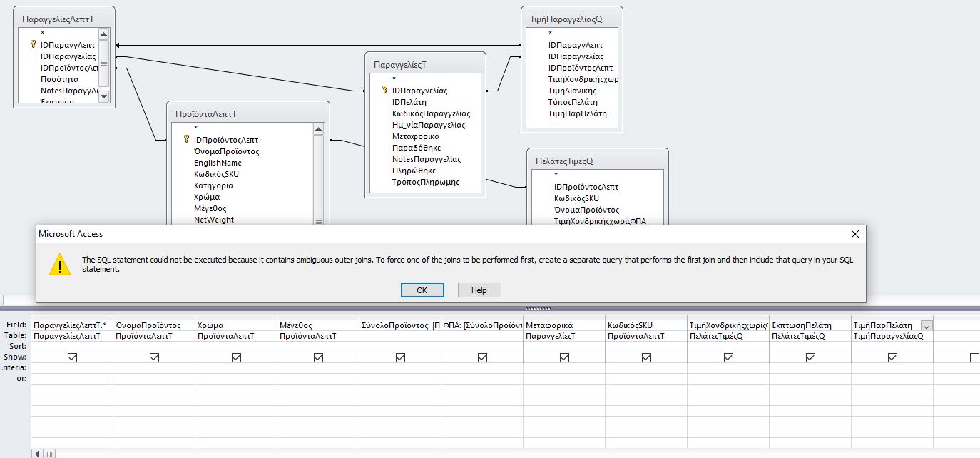980x458 pixels.
Task: Click the yellow warning icon in the dialog
Action: point(61,265)
